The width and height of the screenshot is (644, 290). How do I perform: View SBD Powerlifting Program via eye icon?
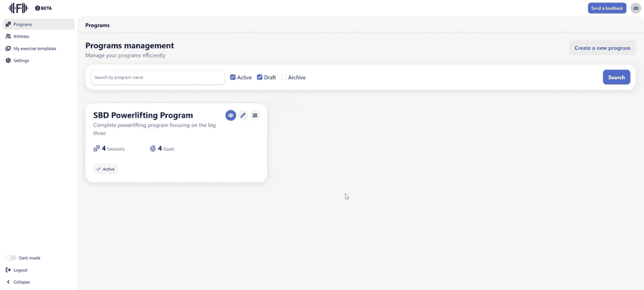[231, 115]
